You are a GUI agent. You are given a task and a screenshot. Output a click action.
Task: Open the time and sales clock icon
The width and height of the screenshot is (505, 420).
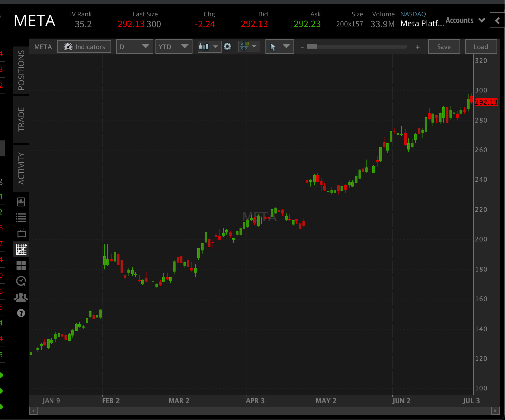coord(21,281)
